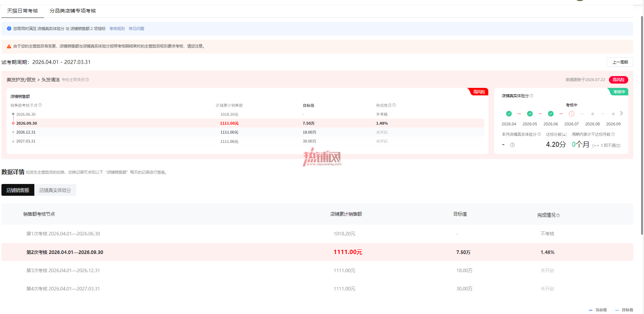
Task: Click the clock icon for 2026.07
Action: pos(571,114)
